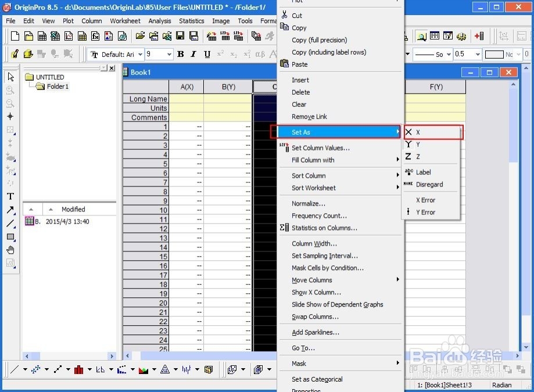Open the line width 0.5 dropdown

478,55
